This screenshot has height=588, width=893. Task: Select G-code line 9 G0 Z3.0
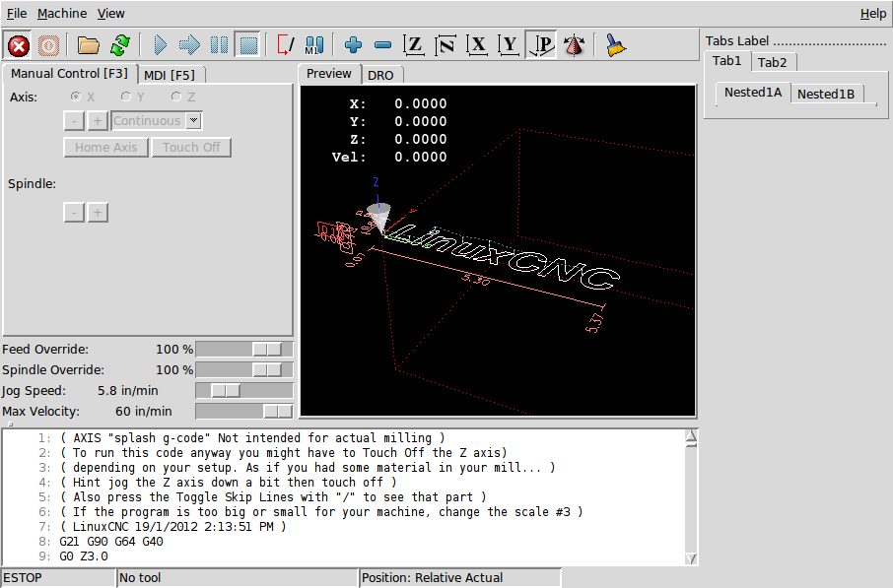(x=84, y=556)
